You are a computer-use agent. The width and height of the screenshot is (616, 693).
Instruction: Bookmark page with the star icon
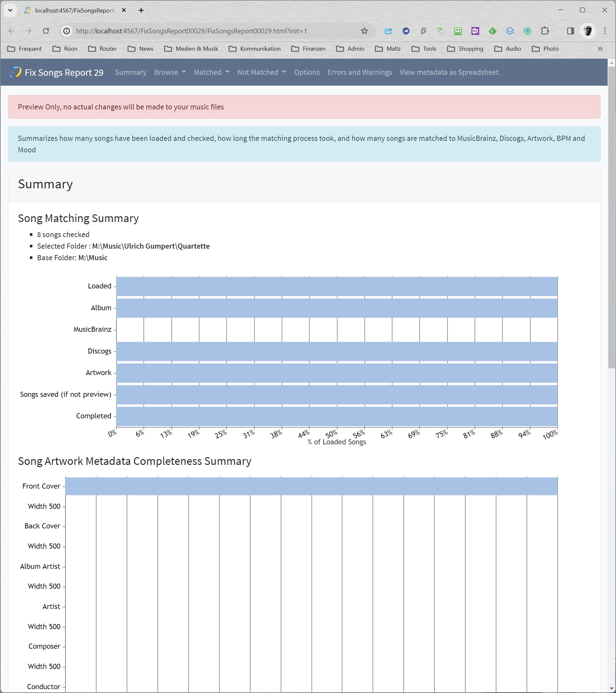click(364, 31)
